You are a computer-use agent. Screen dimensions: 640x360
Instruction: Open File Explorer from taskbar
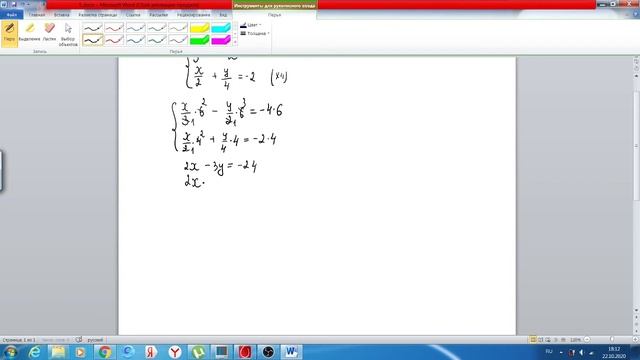(x=58, y=352)
